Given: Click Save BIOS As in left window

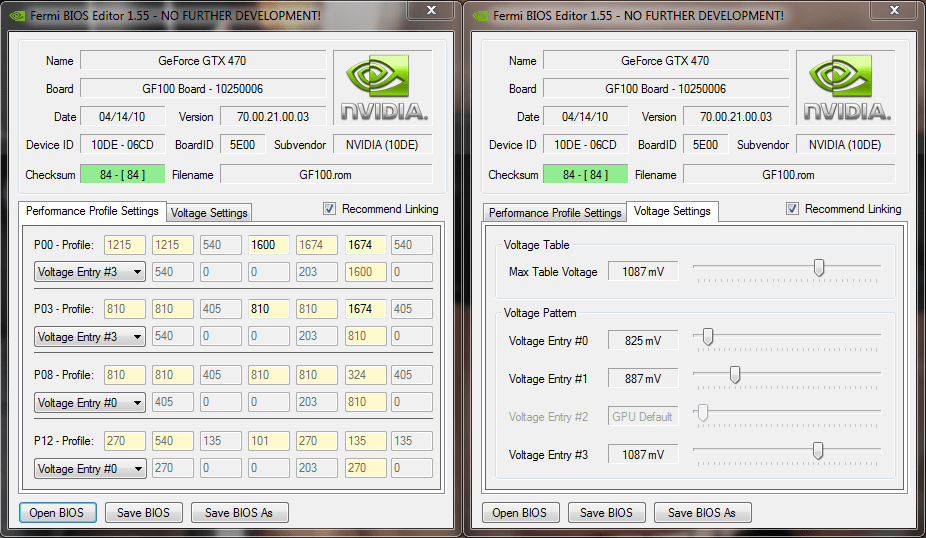Looking at the screenshot, I should click(239, 513).
